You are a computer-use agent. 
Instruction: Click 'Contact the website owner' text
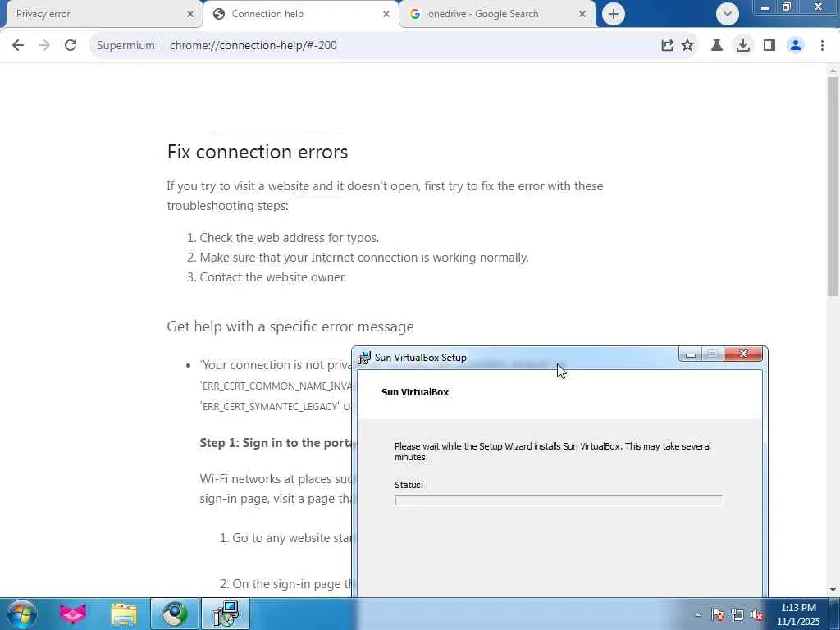coord(273,277)
